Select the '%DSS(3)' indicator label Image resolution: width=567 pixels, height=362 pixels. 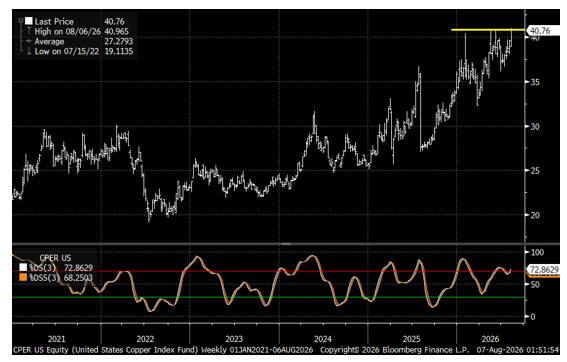click(44, 278)
